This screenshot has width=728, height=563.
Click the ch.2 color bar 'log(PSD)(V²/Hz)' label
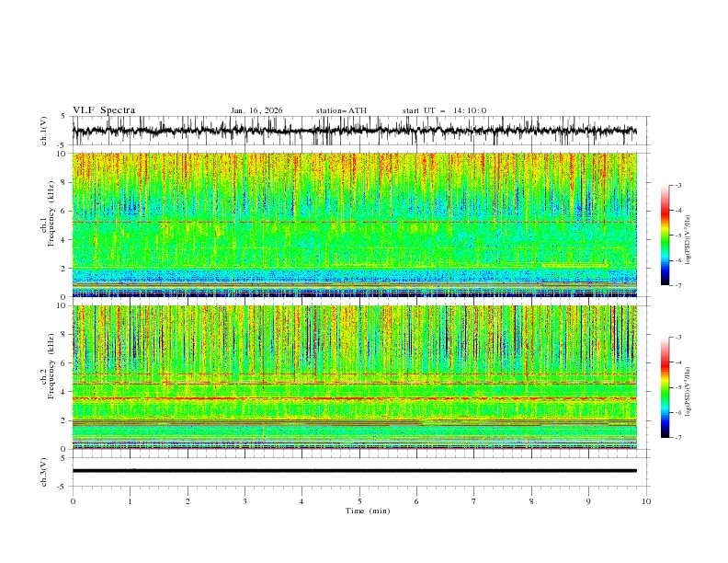(x=688, y=391)
